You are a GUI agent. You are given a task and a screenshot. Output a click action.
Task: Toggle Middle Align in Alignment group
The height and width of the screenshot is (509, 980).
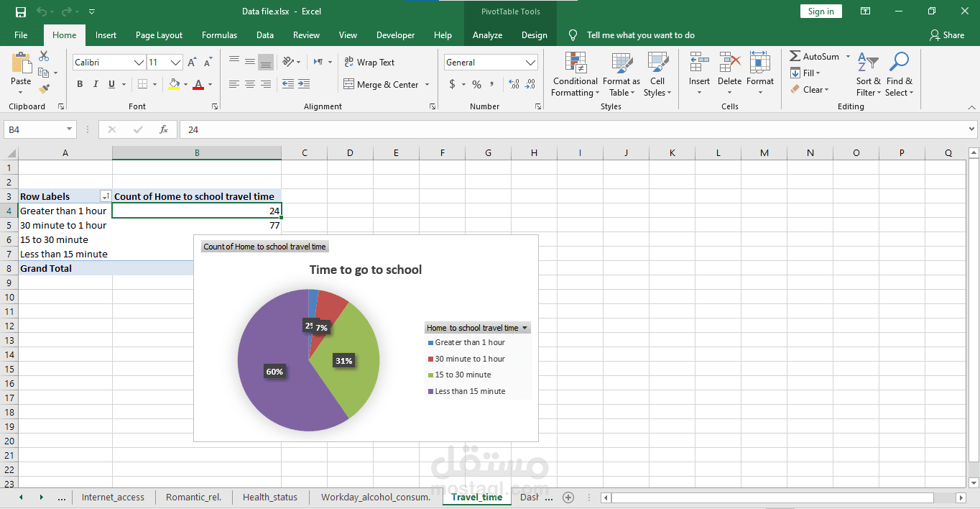250,62
